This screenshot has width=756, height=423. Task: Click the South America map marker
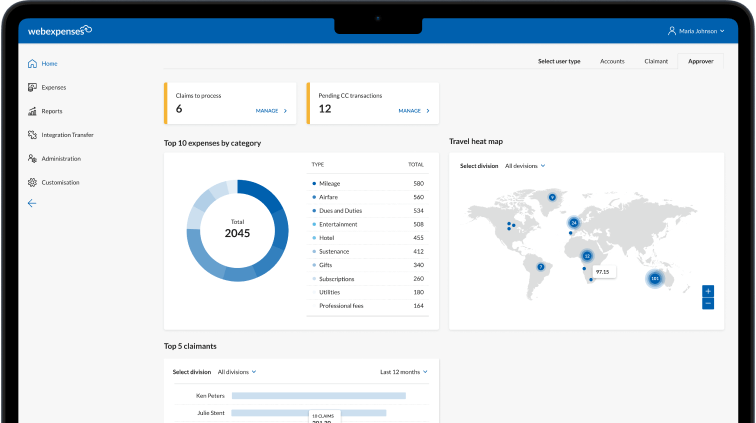[541, 267]
